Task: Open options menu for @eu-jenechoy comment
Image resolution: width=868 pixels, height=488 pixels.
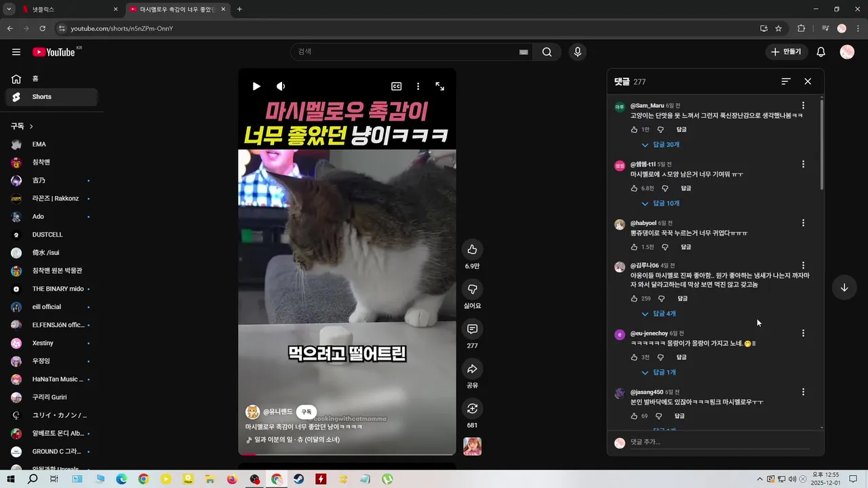Action: pyautogui.click(x=803, y=333)
